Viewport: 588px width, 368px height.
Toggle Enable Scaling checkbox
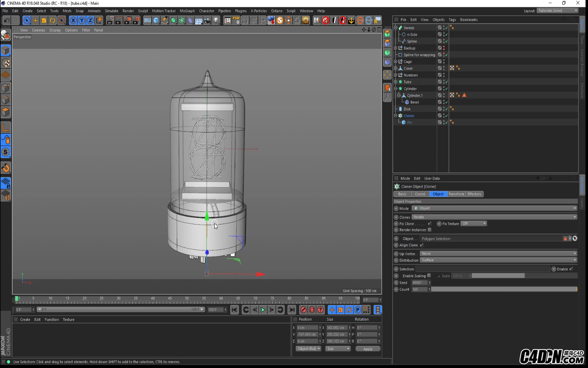click(429, 276)
